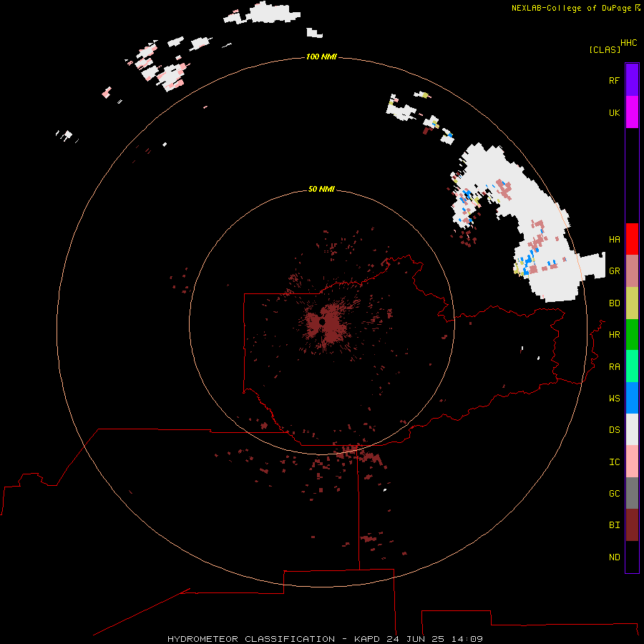Click the BD legend label
The image size is (644, 644).
coord(614,303)
